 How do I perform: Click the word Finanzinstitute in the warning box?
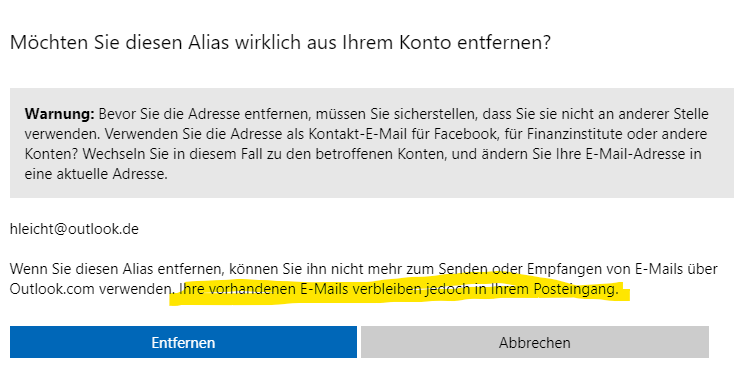coord(570,134)
